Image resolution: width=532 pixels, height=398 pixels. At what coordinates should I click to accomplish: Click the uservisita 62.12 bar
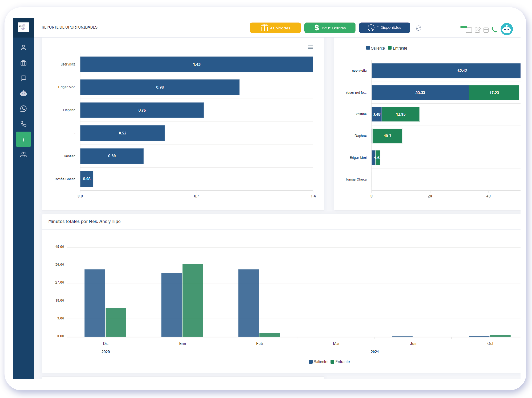click(446, 71)
